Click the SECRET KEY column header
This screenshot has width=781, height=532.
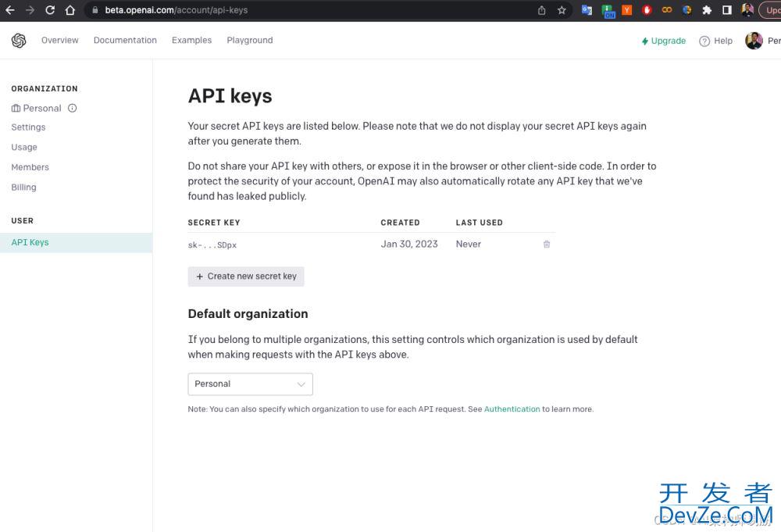[214, 223]
